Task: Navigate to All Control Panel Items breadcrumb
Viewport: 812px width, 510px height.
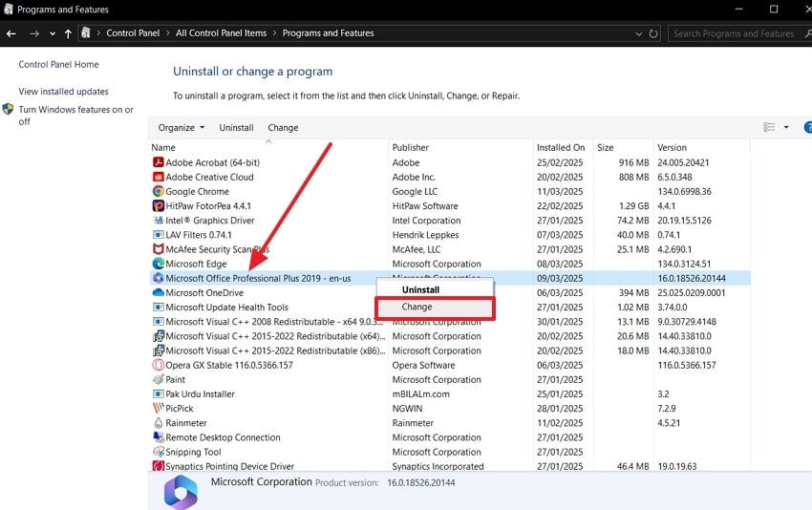Action: tap(221, 33)
